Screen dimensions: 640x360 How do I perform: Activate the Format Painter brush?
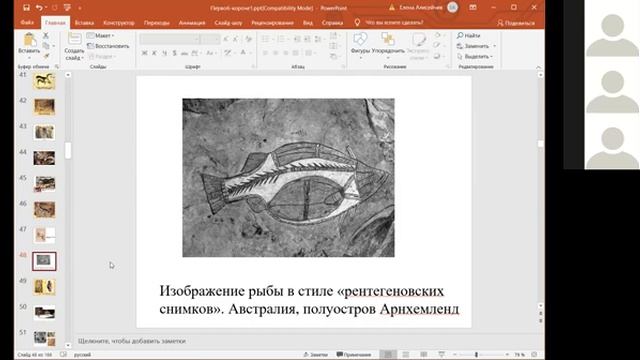pos(46,56)
